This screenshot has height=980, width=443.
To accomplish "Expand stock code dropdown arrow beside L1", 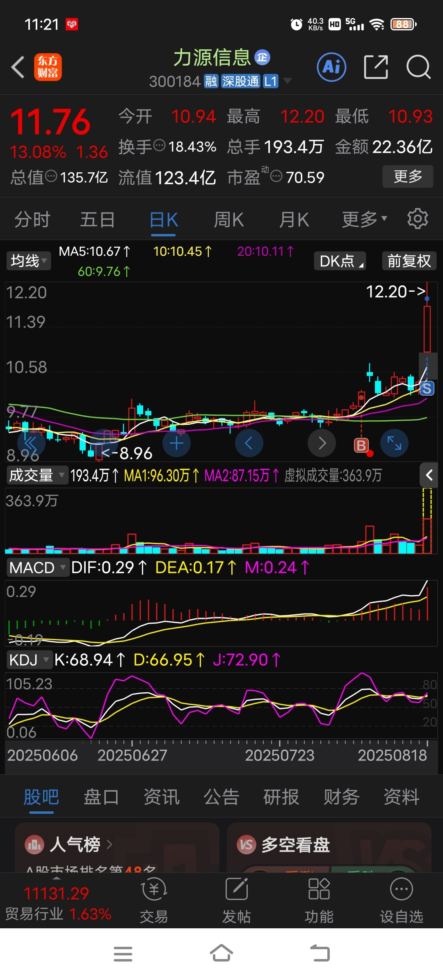I will pyautogui.click(x=288, y=81).
